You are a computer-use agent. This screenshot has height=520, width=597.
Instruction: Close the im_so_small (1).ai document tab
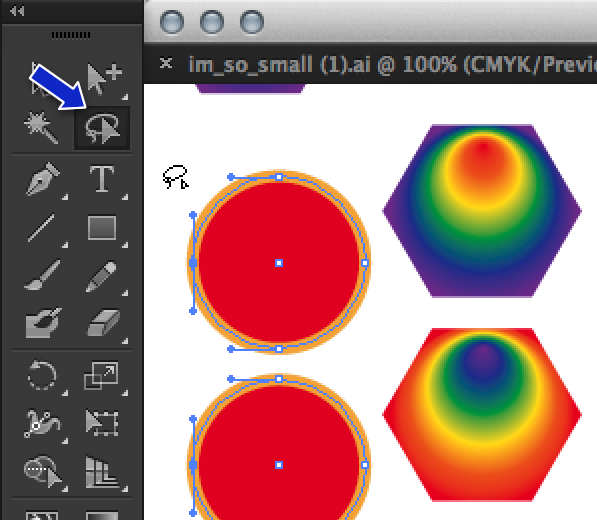(166, 63)
